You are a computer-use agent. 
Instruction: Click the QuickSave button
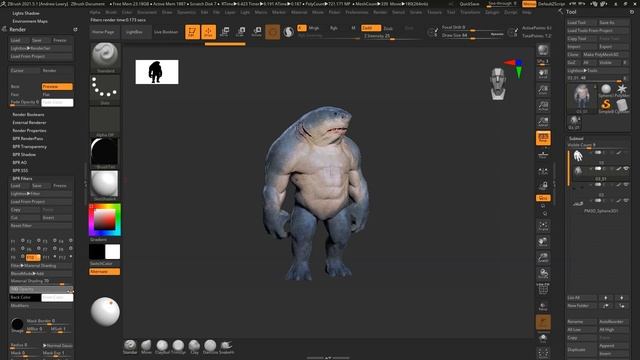[469, 4]
